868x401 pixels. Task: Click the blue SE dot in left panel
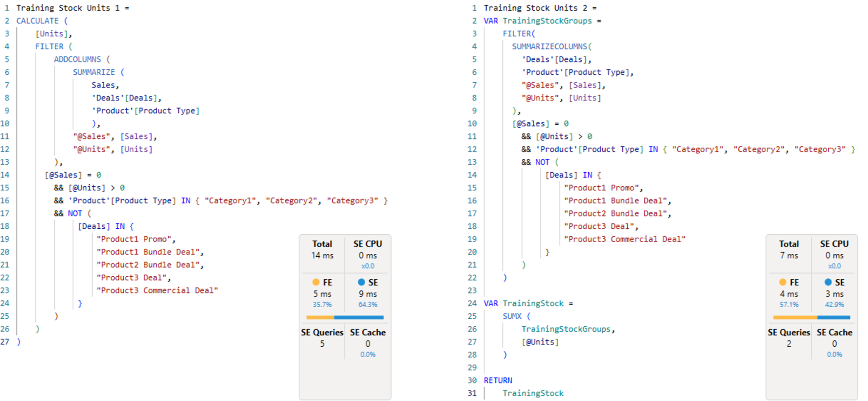[361, 282]
